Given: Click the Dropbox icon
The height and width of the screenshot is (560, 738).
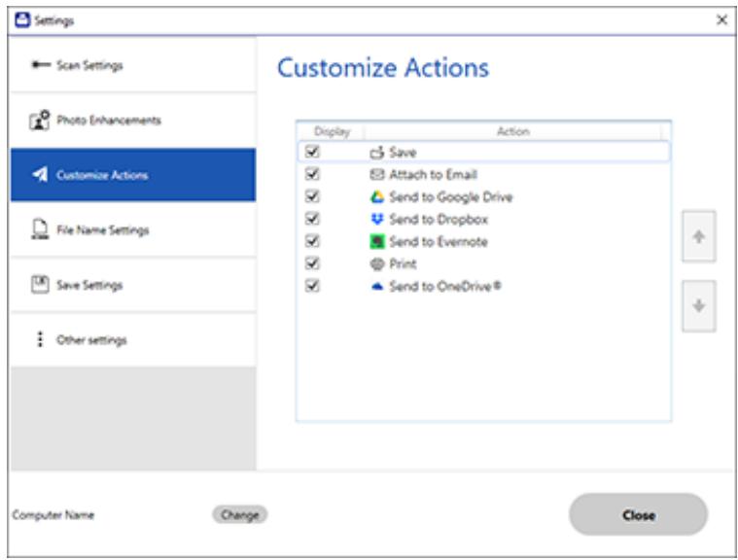Looking at the screenshot, I should [377, 219].
